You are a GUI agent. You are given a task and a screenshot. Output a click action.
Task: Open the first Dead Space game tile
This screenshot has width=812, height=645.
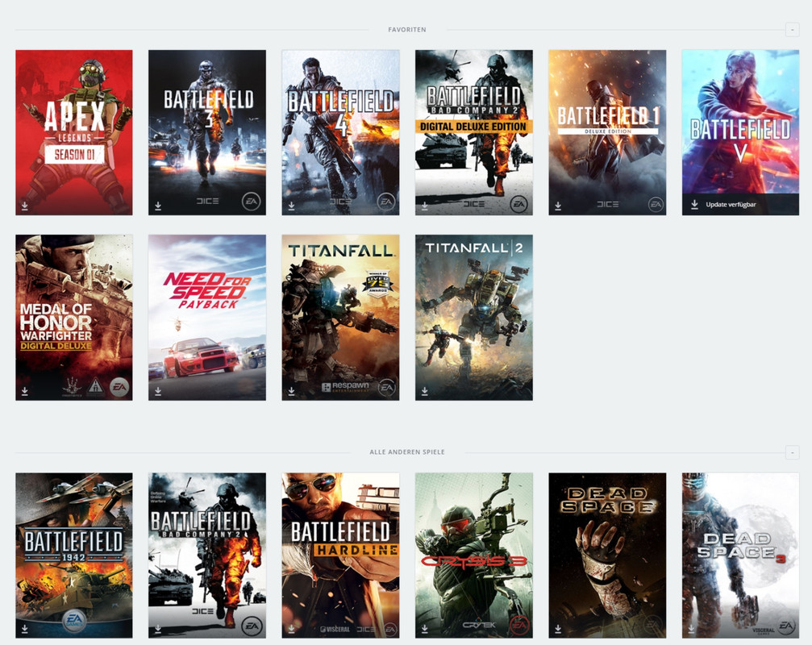607,556
